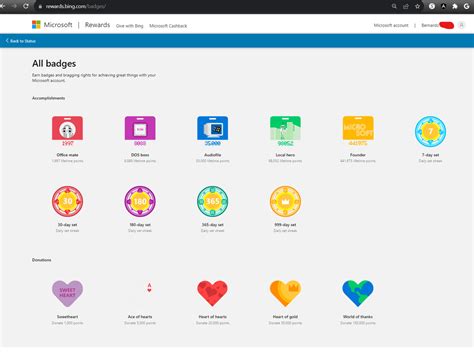Click the DOS boss badge label
This screenshot has height=364, width=474.
pyautogui.click(x=140, y=155)
